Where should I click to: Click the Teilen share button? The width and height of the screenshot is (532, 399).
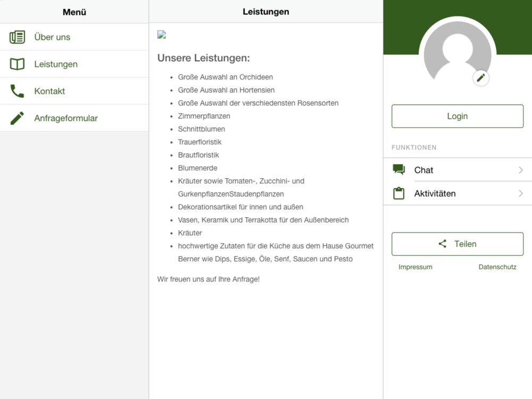[x=458, y=244]
